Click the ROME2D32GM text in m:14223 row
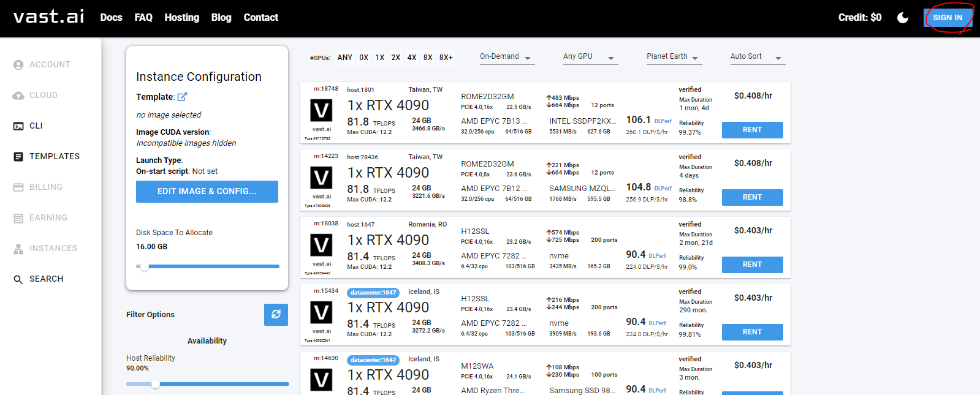 (487, 164)
